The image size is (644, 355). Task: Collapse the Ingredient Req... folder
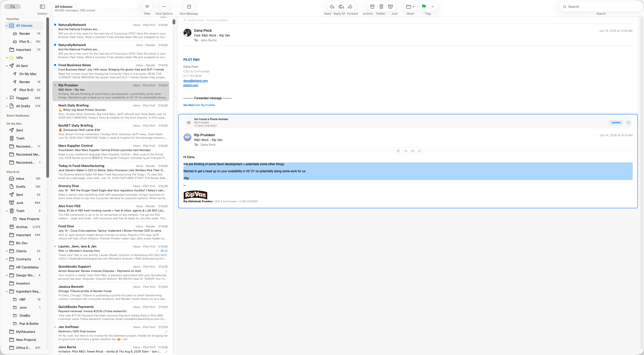(7, 292)
